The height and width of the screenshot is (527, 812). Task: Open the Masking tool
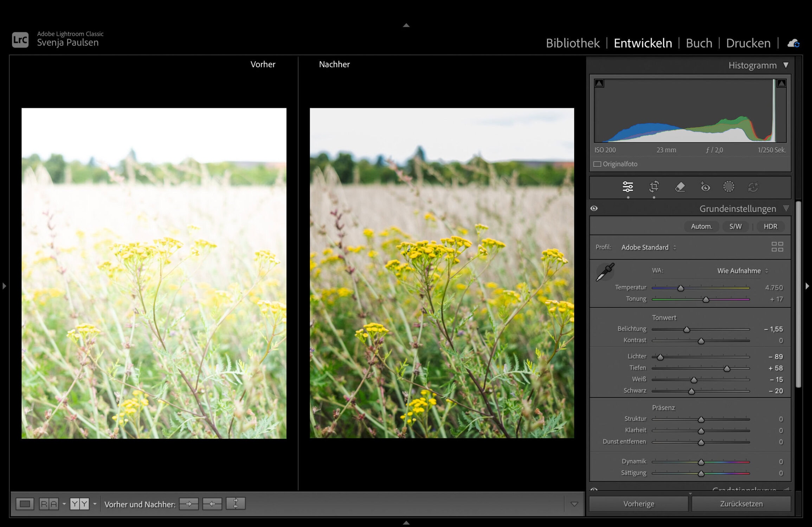(x=728, y=187)
